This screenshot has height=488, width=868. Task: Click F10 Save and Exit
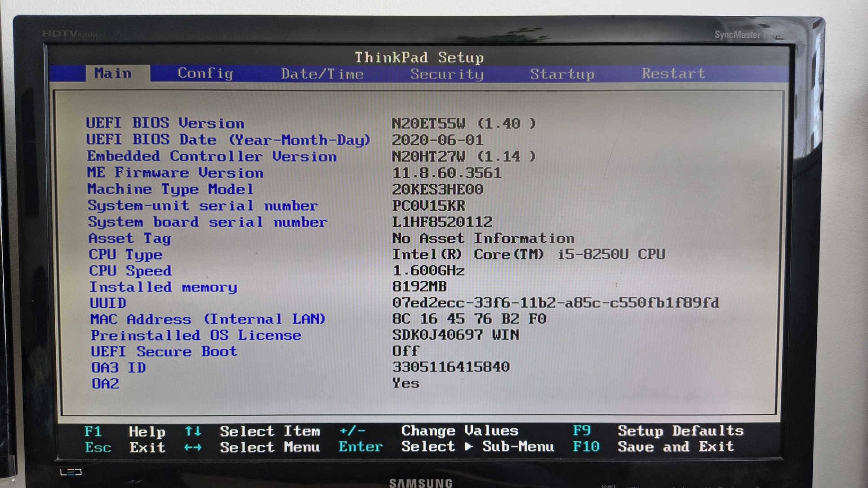pos(586,447)
